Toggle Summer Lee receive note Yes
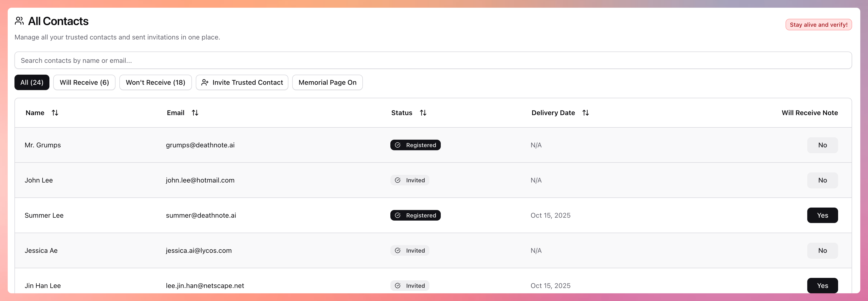This screenshot has width=868, height=301. pos(822,215)
